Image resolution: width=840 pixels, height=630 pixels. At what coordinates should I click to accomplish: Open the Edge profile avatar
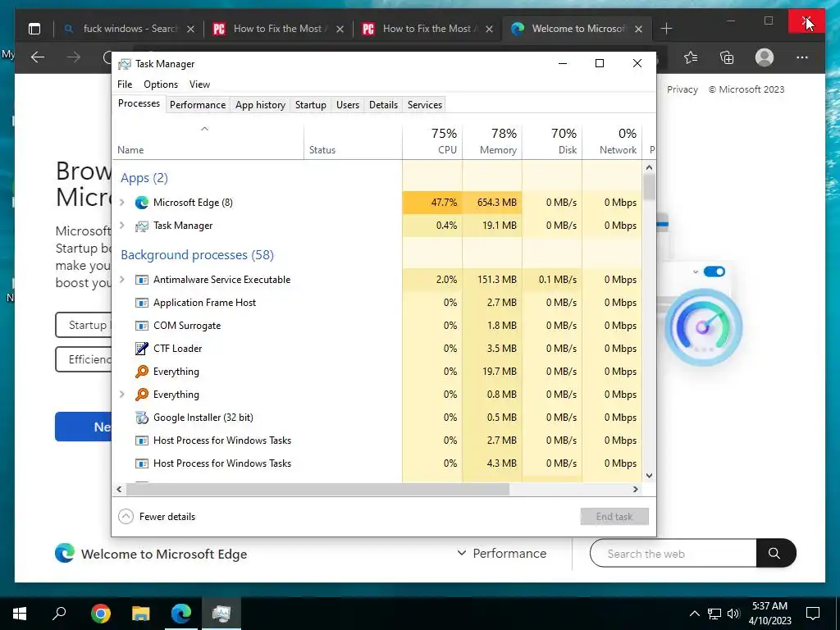click(764, 57)
